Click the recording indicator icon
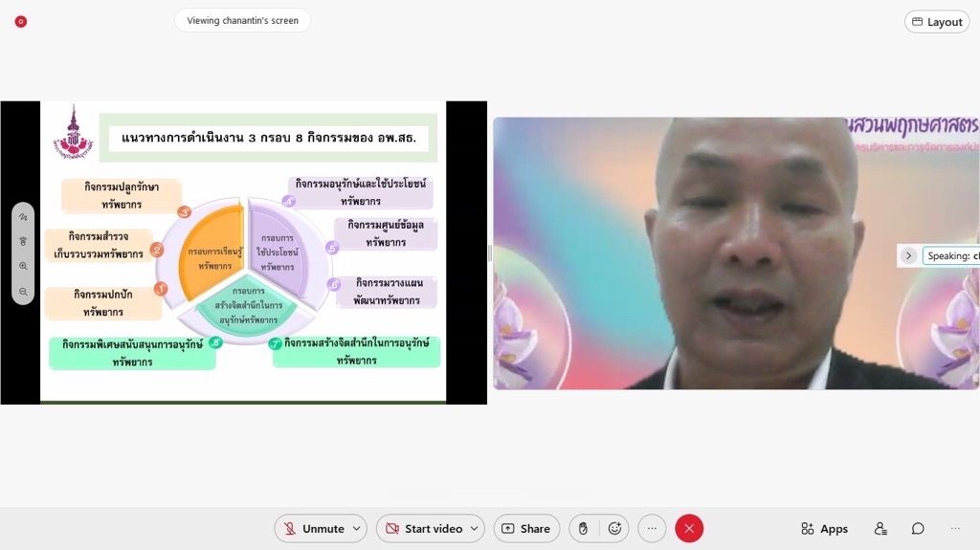The height and width of the screenshot is (550, 980). [x=20, y=21]
